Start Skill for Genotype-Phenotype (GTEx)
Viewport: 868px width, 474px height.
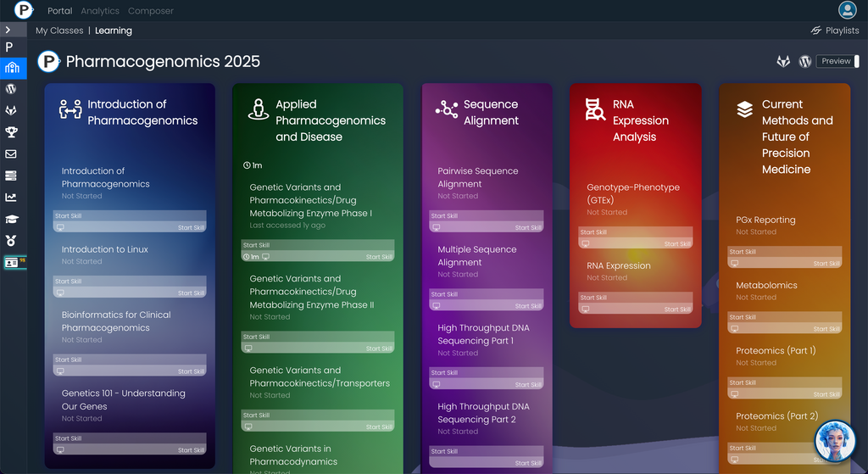tap(636, 237)
